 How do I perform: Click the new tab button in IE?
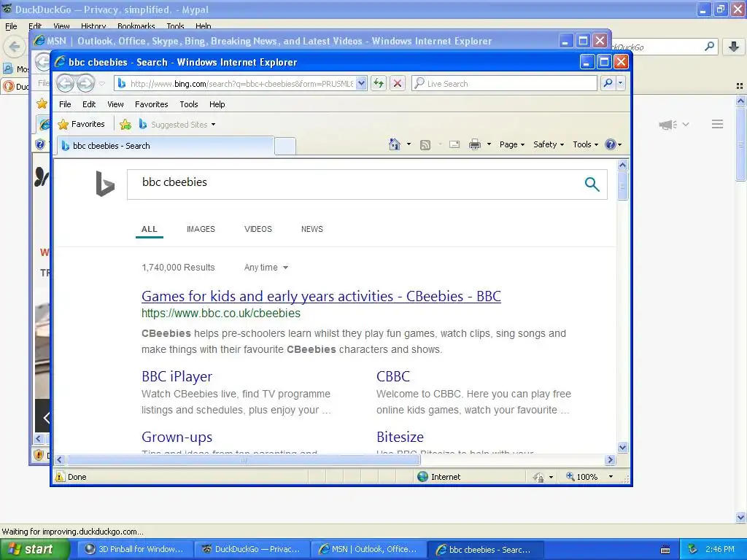(285, 146)
